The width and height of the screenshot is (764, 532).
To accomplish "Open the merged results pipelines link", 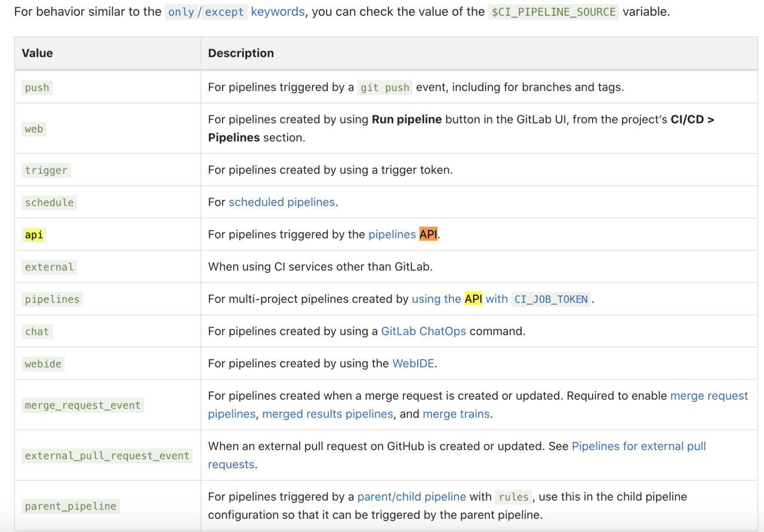I will pos(328,414).
